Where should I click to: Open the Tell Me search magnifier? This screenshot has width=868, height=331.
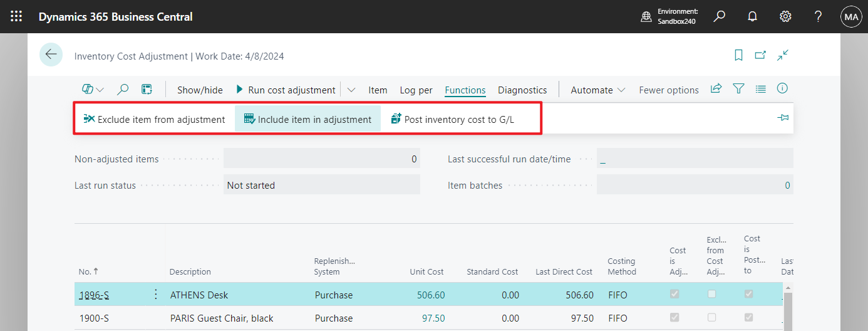[720, 17]
